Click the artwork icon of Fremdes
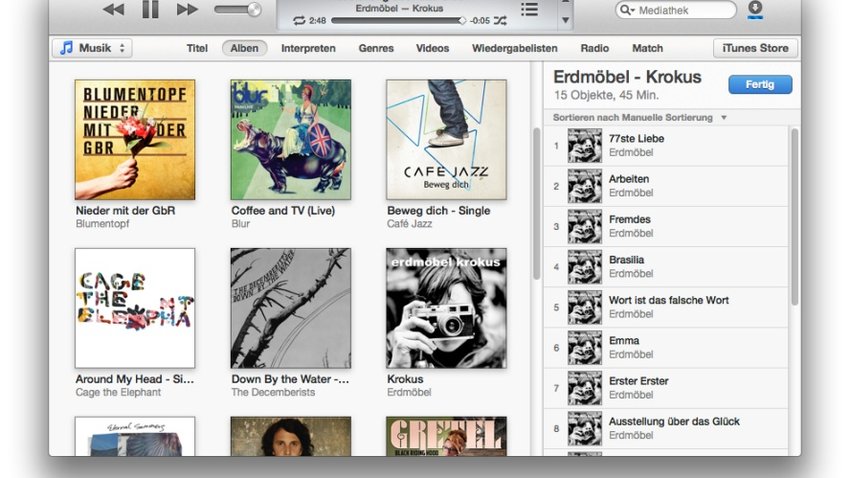This screenshot has width=850, height=478. pos(584,227)
